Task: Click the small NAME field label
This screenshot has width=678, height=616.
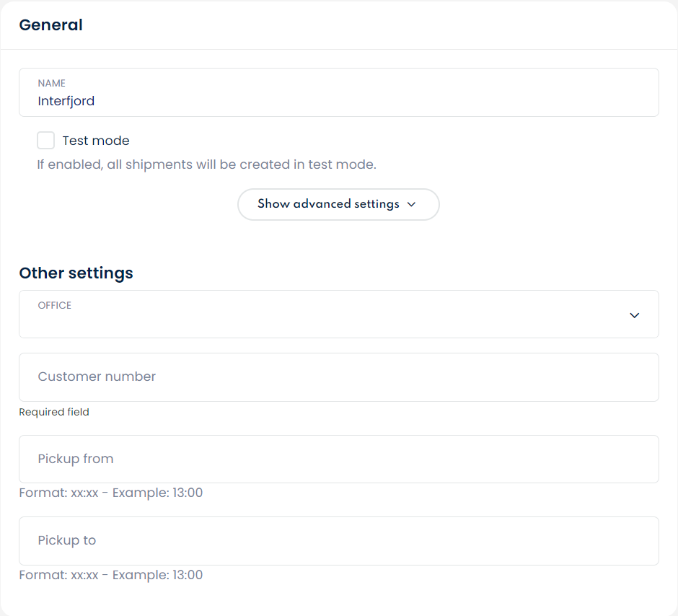Action: [51, 83]
